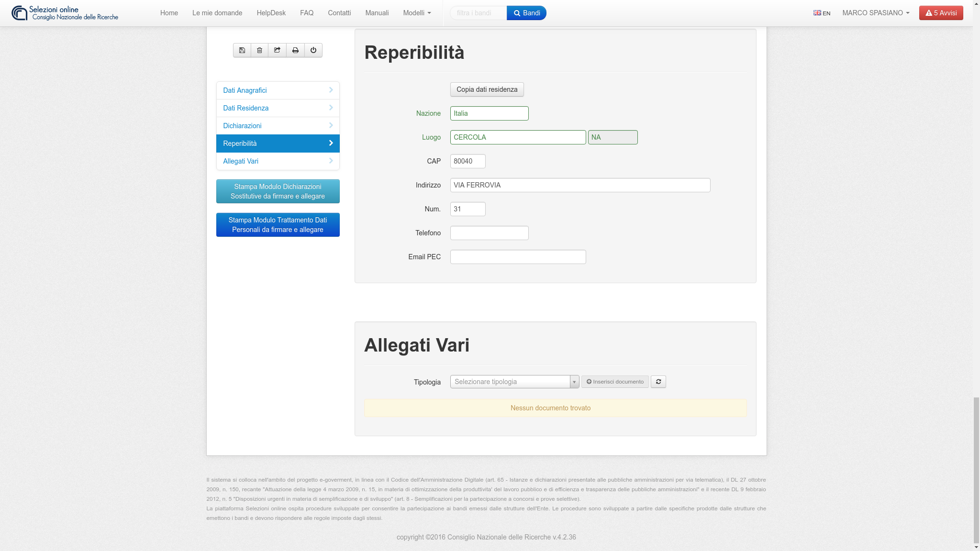Expand the MARCO SPASIANO user menu
This screenshot has width=980, height=551.
point(876,13)
